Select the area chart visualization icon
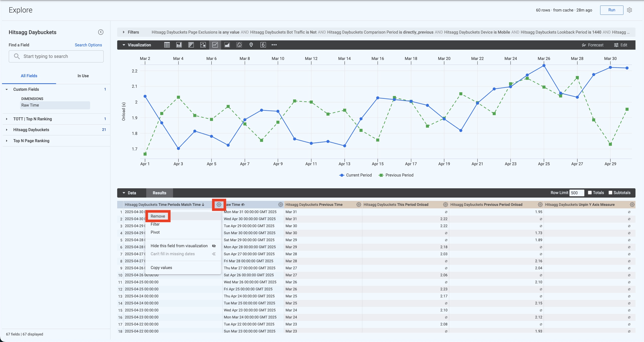 [x=227, y=45]
